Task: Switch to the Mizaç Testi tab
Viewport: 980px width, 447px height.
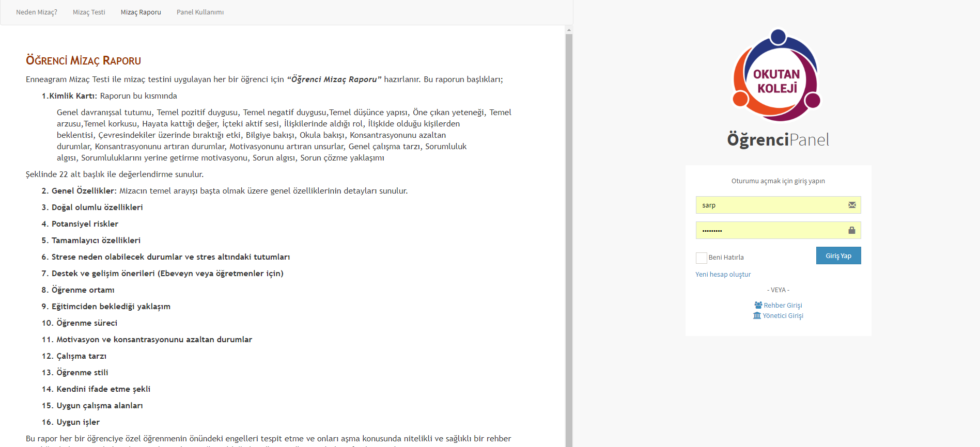Action: 89,12
